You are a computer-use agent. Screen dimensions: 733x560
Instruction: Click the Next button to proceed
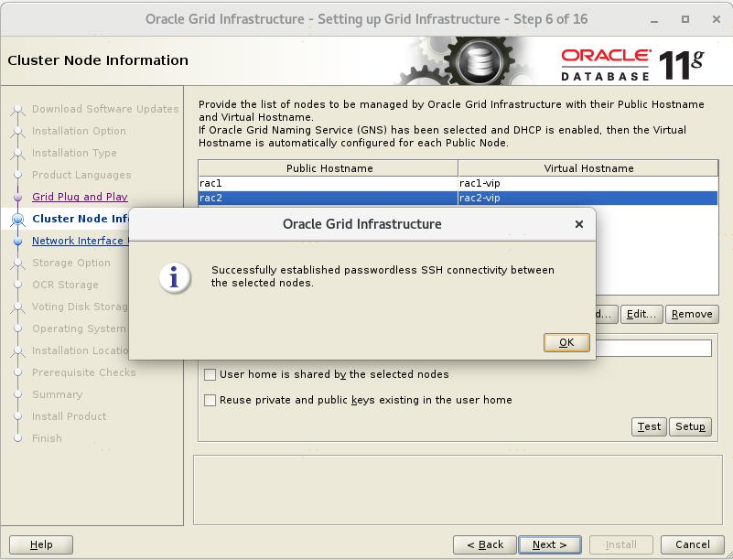[549, 544]
